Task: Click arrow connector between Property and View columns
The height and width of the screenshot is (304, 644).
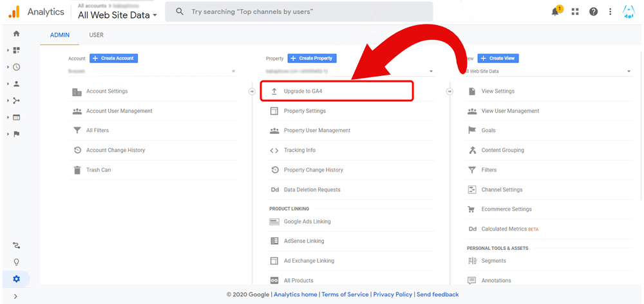Action: click(450, 91)
